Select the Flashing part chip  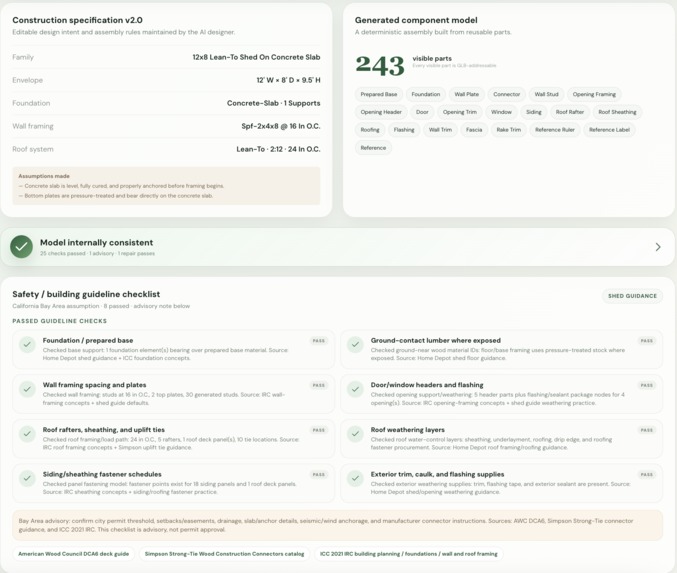click(404, 130)
